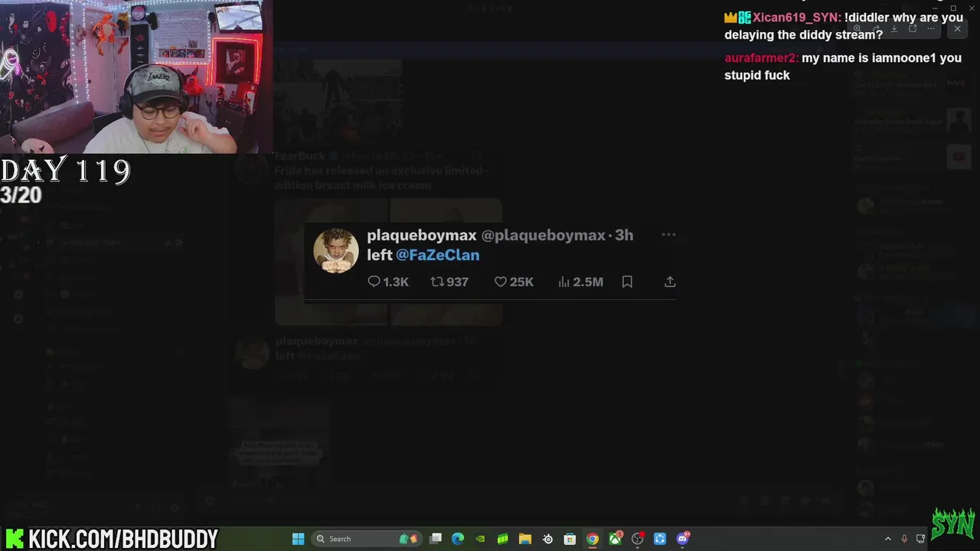Open Discord from the taskbar
Screen dimensions: 980x551
click(682, 539)
